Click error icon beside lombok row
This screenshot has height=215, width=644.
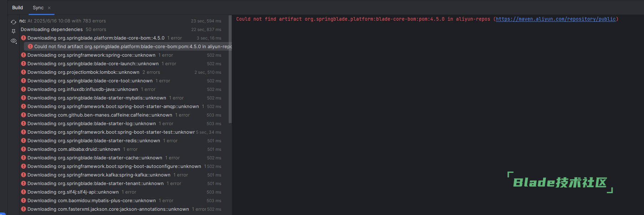[x=24, y=72]
